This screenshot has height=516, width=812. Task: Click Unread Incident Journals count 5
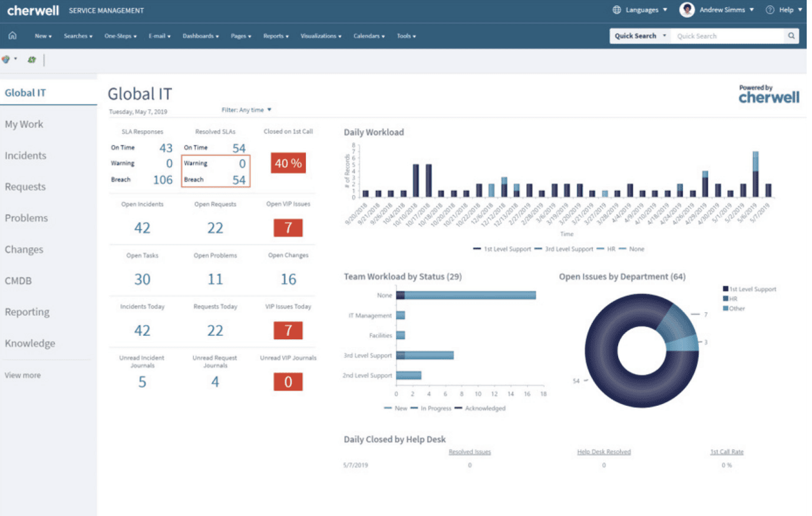tap(142, 382)
